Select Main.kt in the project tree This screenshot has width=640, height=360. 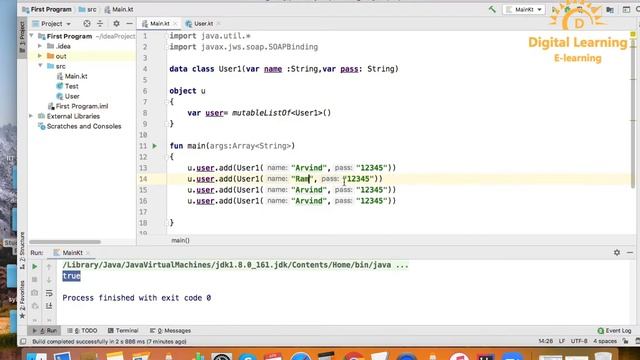[x=72, y=76]
